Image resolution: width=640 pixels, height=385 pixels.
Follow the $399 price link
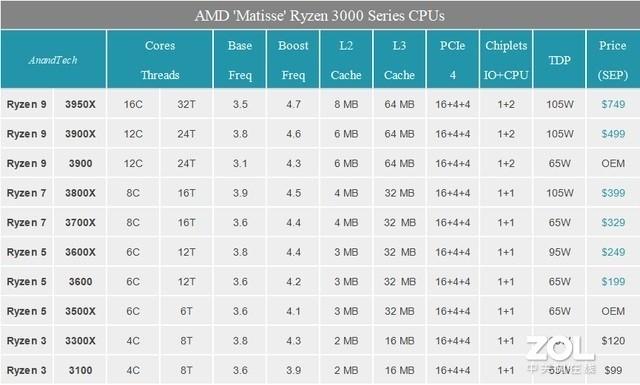(x=613, y=193)
